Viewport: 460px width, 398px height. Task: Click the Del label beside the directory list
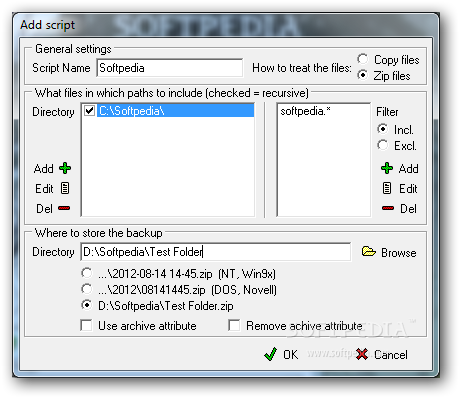[x=44, y=209]
